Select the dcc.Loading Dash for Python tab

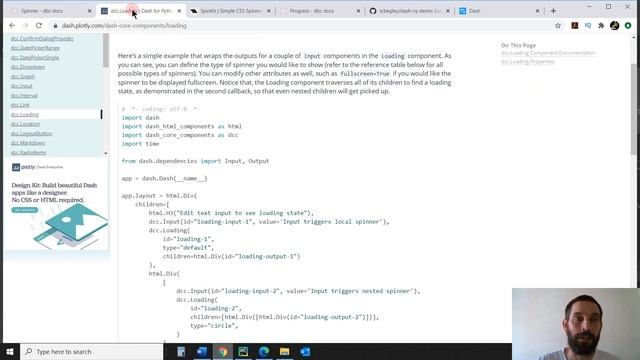point(141,11)
